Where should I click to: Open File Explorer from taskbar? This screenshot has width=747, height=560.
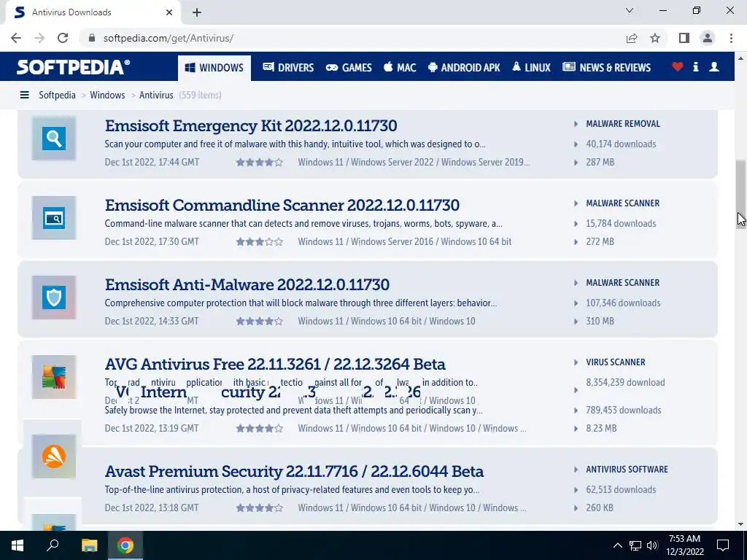click(x=89, y=545)
